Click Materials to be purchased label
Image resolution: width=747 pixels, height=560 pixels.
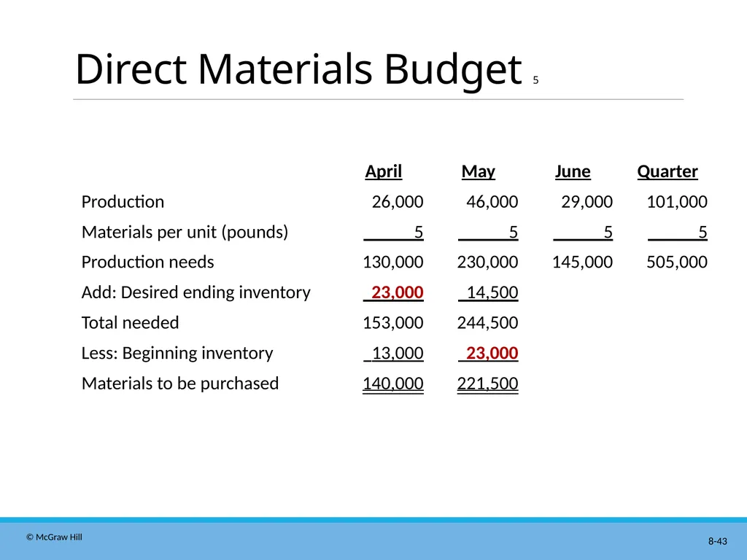180,384
